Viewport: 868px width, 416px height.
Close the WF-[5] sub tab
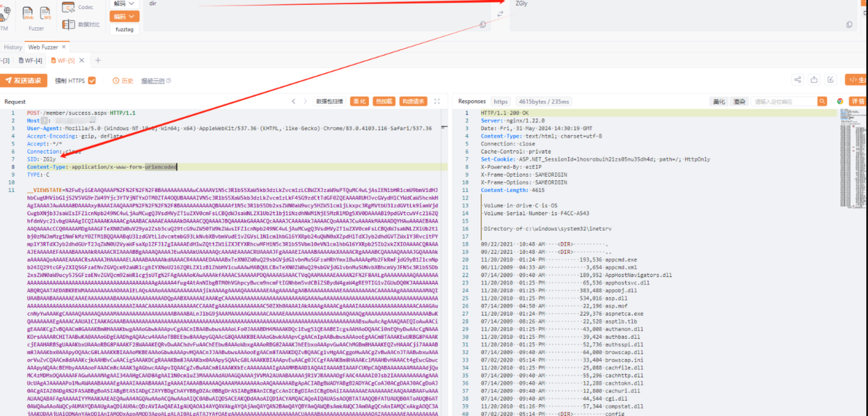[81, 60]
